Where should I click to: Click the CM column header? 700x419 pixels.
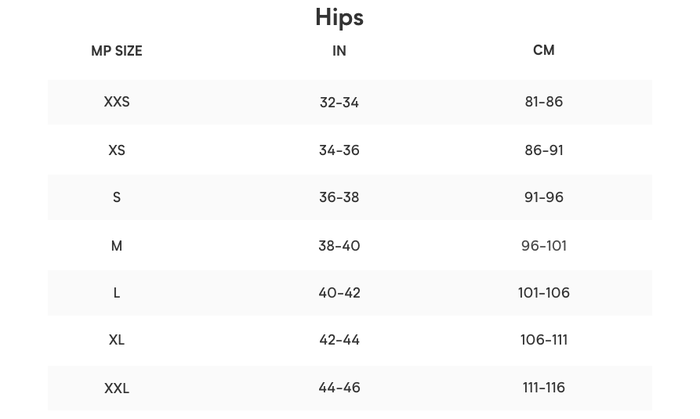coord(543,50)
